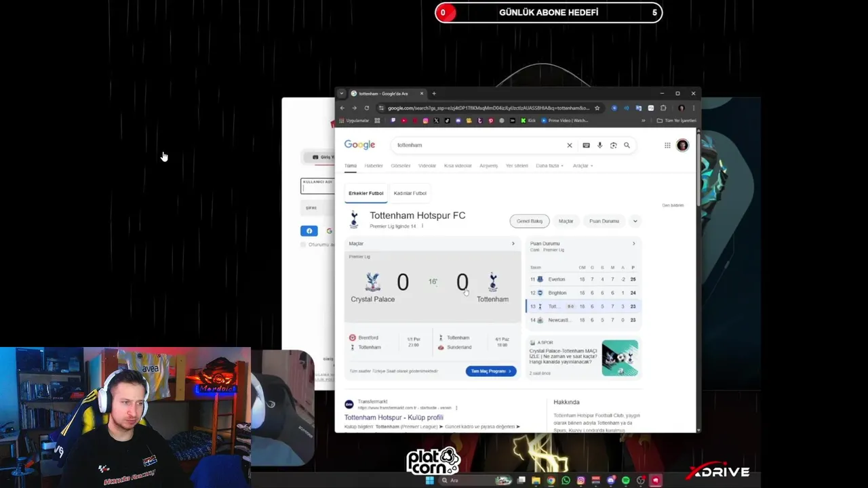Open the options next to Premier Lig liginde 14
This screenshot has width=868, height=488.
coord(422,226)
